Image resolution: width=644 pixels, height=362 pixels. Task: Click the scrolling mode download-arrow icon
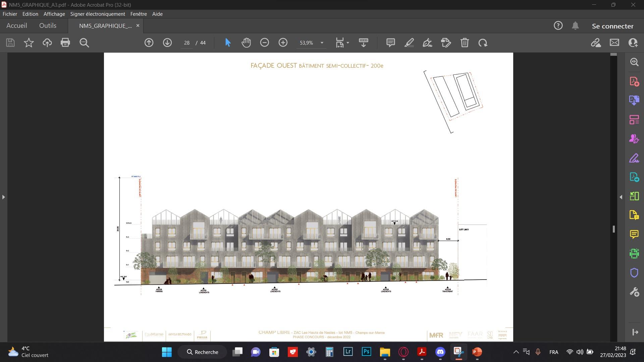click(364, 43)
